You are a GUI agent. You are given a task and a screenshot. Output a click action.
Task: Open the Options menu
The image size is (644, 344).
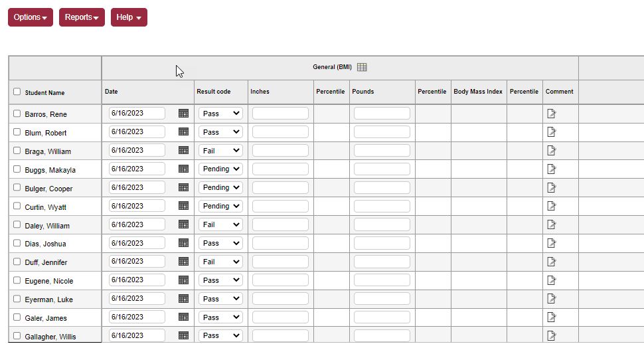click(31, 17)
